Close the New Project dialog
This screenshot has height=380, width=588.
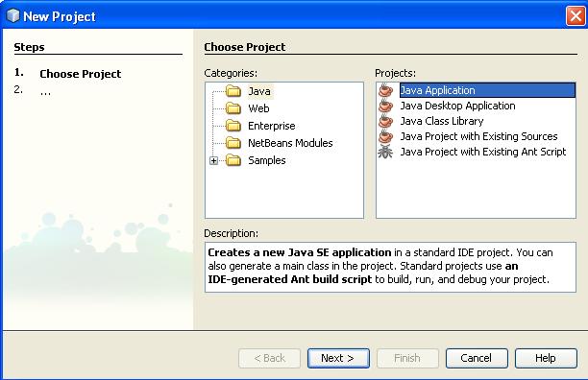576,16
